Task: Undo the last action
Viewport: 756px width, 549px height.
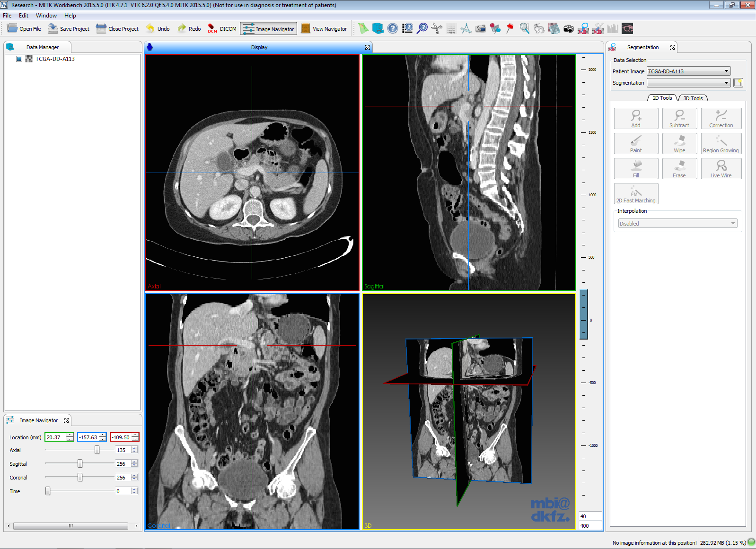Action: pyautogui.click(x=158, y=28)
